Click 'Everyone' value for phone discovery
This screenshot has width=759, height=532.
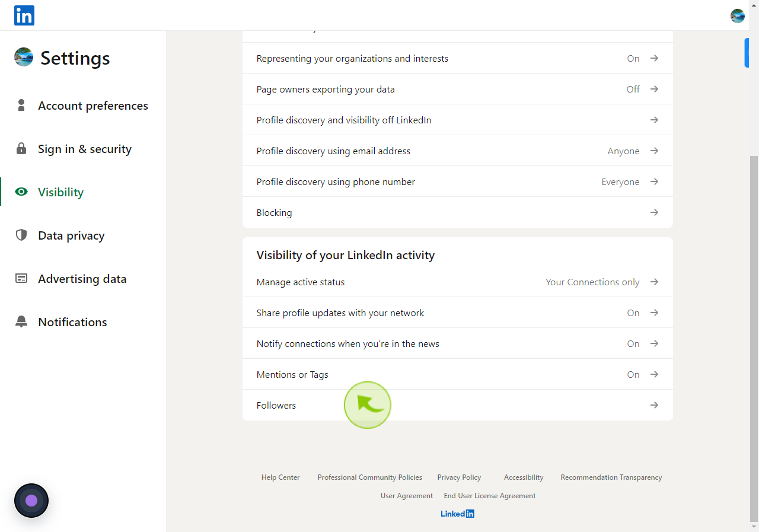click(x=620, y=182)
